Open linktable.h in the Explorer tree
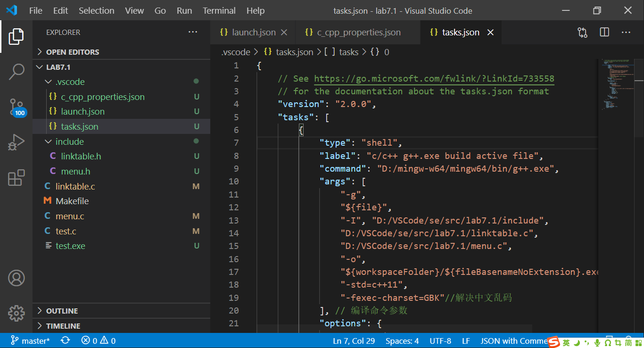Screen dimensions: 644x348 coord(122,156)
